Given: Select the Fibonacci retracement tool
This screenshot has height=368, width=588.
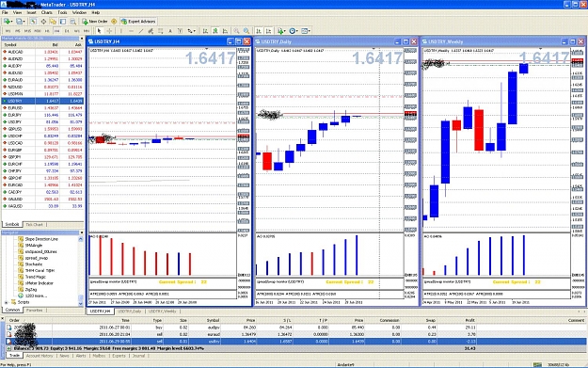Looking at the screenshot, I should click(161, 31).
